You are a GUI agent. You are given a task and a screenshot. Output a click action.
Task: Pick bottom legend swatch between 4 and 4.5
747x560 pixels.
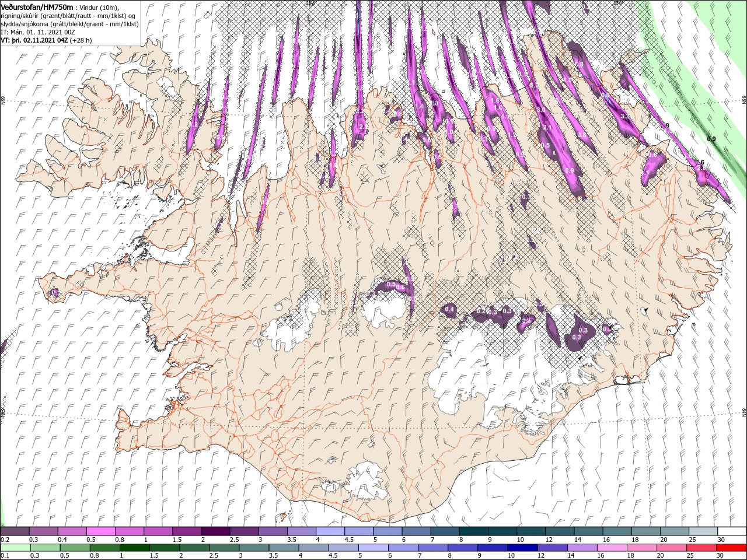click(314, 548)
